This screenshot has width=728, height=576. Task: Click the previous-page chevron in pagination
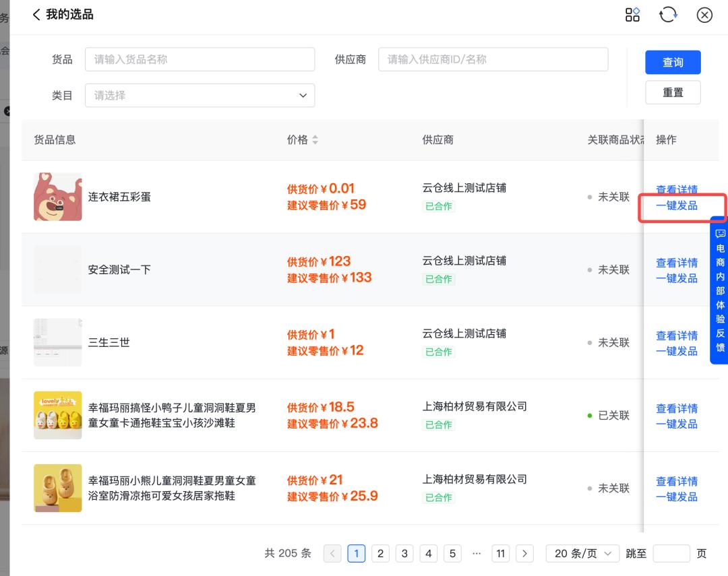[332, 553]
